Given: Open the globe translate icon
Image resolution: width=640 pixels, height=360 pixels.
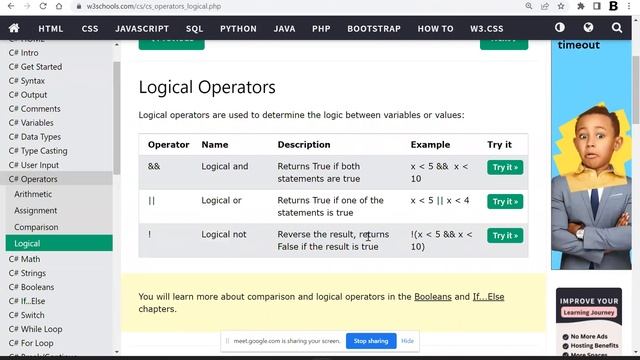Looking at the screenshot, I should (588, 27).
